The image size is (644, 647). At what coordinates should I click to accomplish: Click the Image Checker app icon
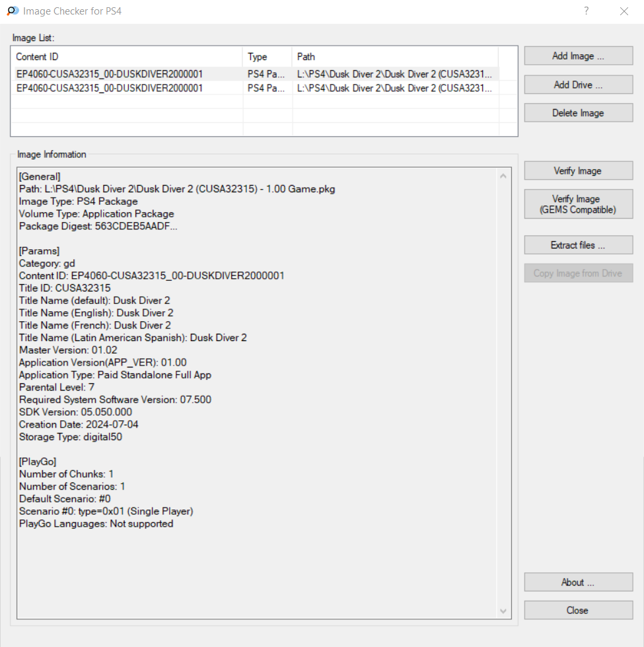click(13, 11)
